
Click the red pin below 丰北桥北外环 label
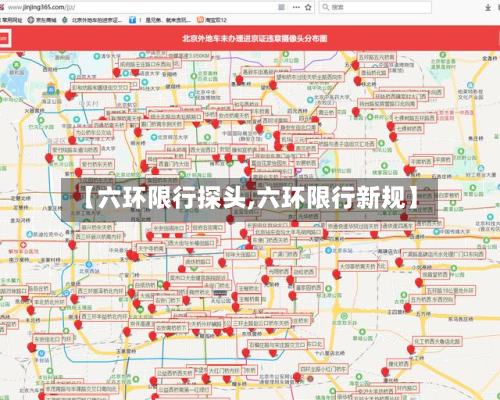pyautogui.click(x=31, y=310)
